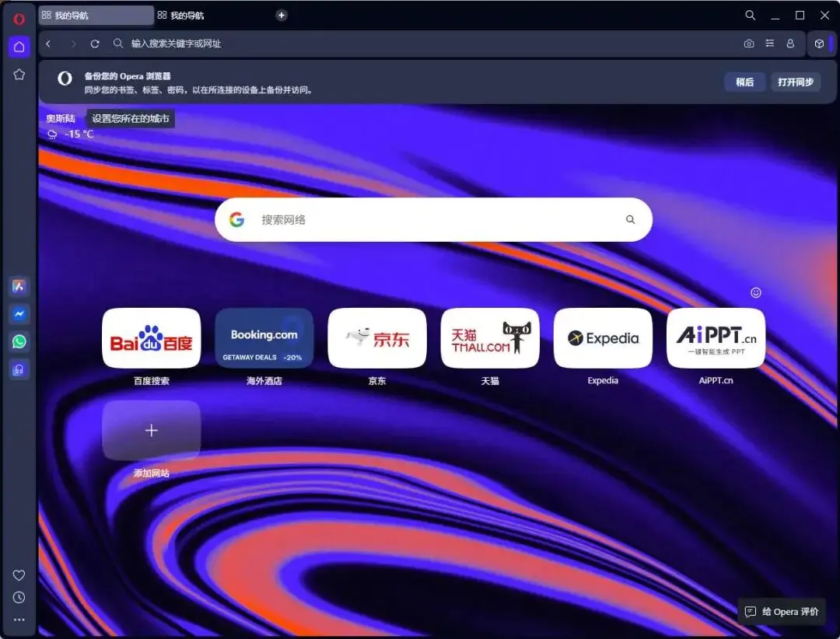The height and width of the screenshot is (639, 840).
Task: Open the Baidu 百度搜索 tile
Action: (x=152, y=338)
